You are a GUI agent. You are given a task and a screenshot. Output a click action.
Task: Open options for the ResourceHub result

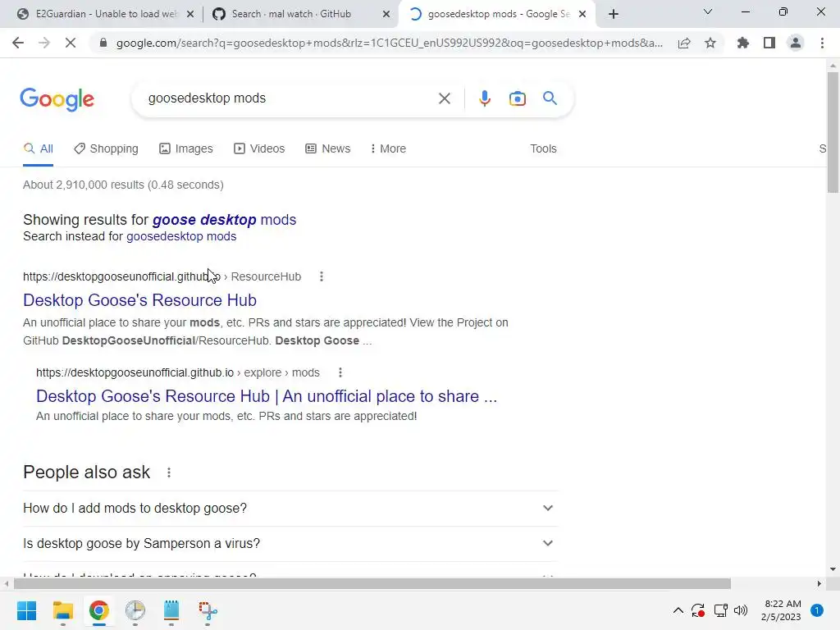322,276
